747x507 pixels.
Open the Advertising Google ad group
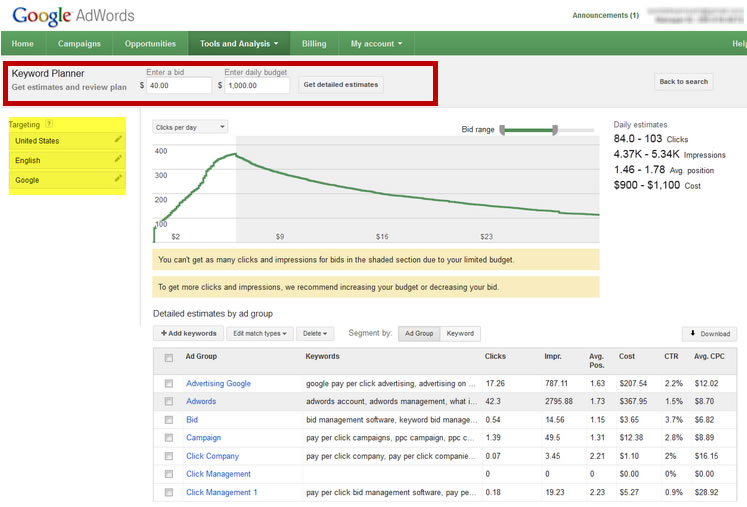coord(218,383)
